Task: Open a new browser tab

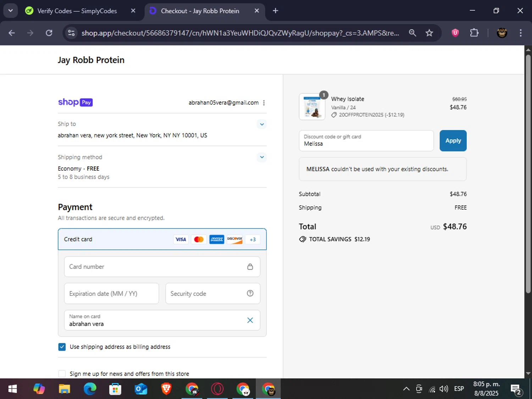Action: tap(276, 11)
